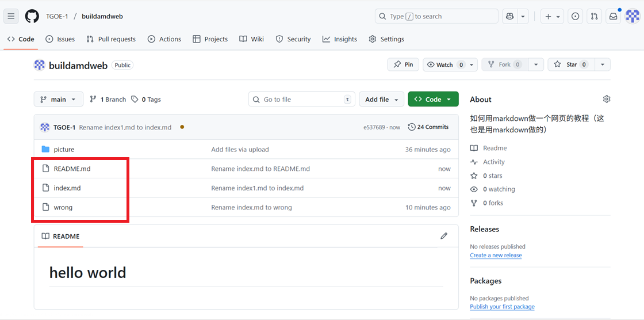Switch to the Actions tab
Viewport: 644px width, 320px height.
coord(164,39)
